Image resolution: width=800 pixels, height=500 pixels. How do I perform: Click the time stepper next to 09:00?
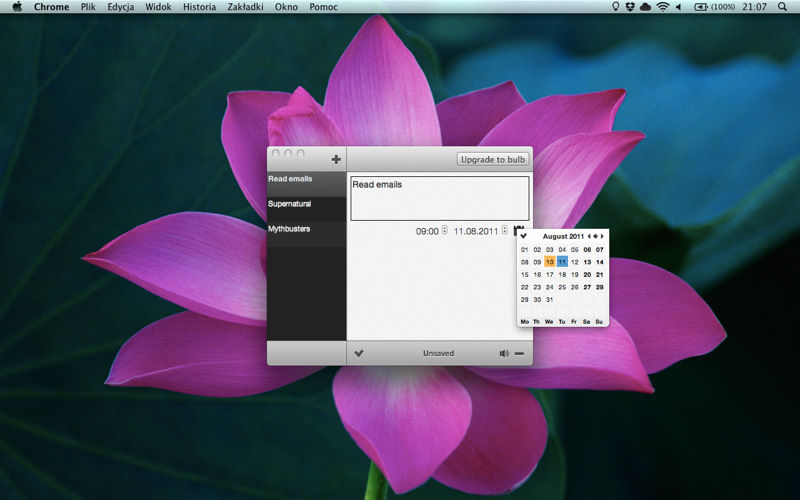click(x=445, y=231)
